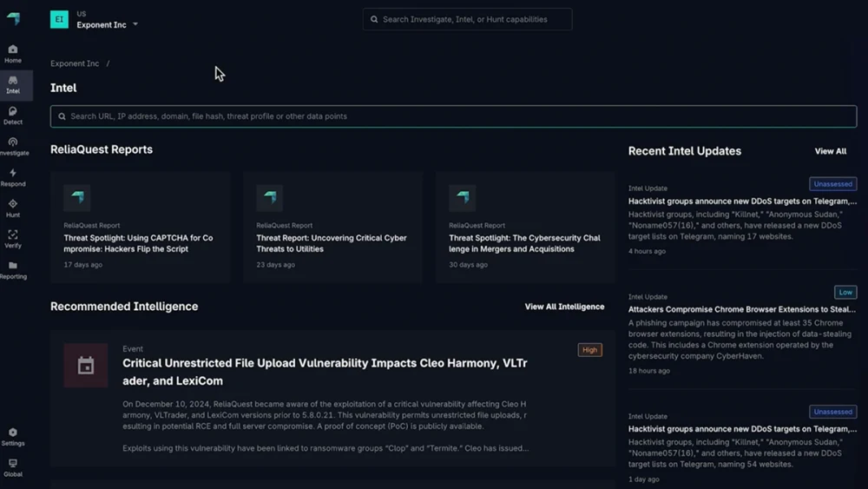Click the '30 days ago' timestamp

pos(469,265)
